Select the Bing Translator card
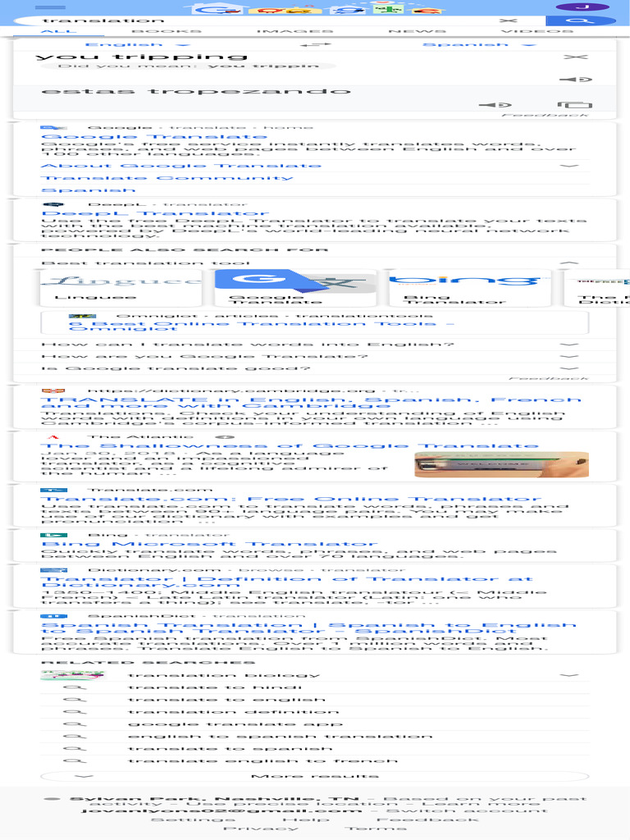630x840 pixels. pyautogui.click(x=470, y=288)
